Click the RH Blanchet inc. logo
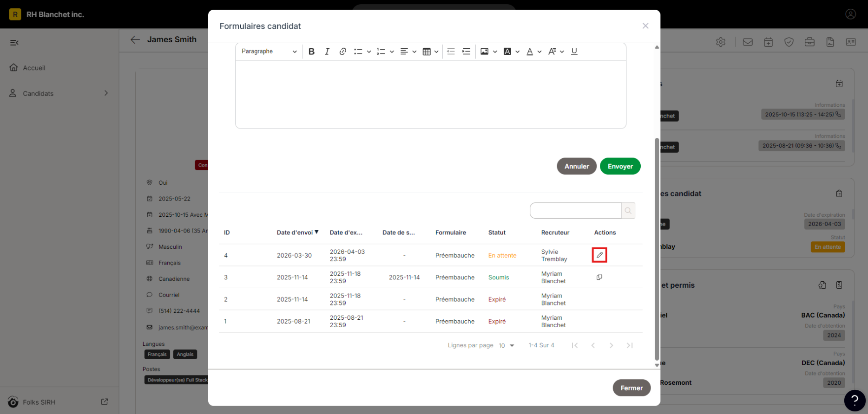The image size is (868, 414). 15,14
